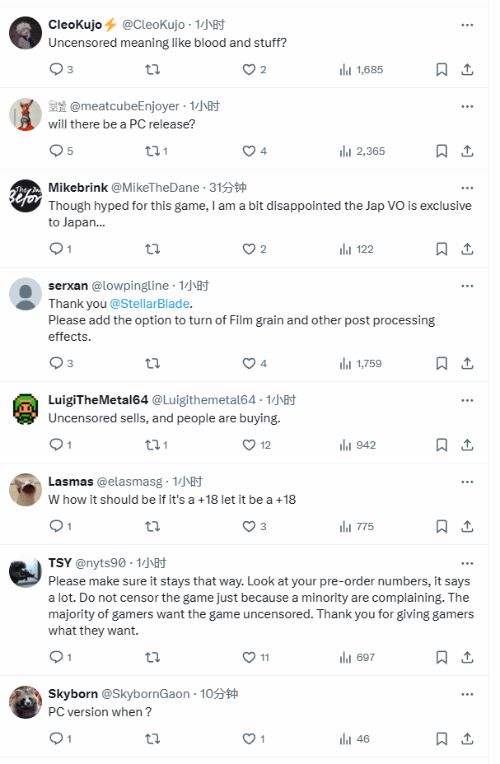Share serxan's tweet about film grain
This screenshot has height=764, width=500.
click(467, 363)
